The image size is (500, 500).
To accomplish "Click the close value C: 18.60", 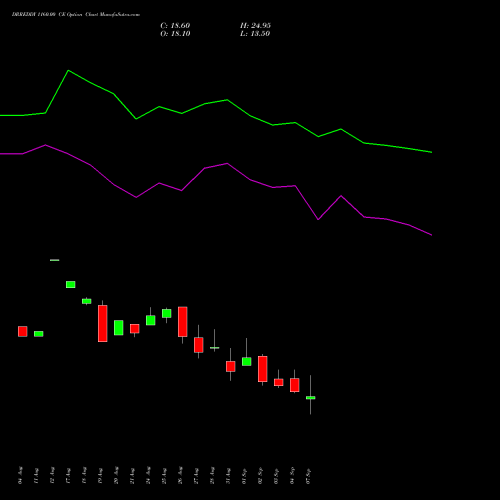I will coord(175,26).
